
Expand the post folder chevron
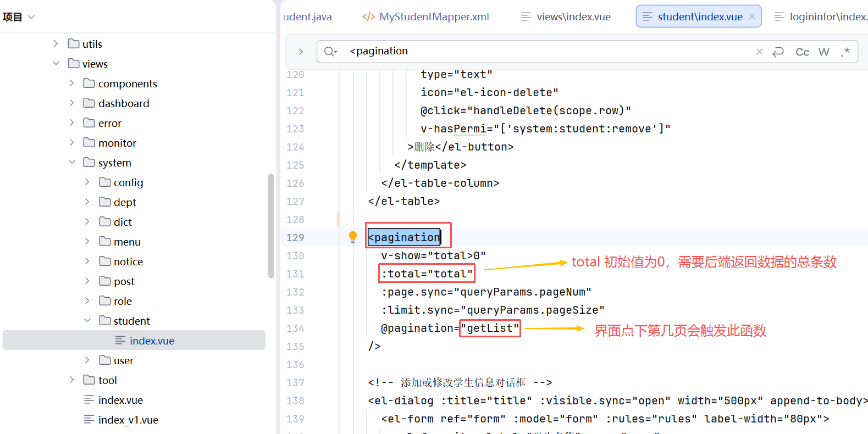point(87,281)
